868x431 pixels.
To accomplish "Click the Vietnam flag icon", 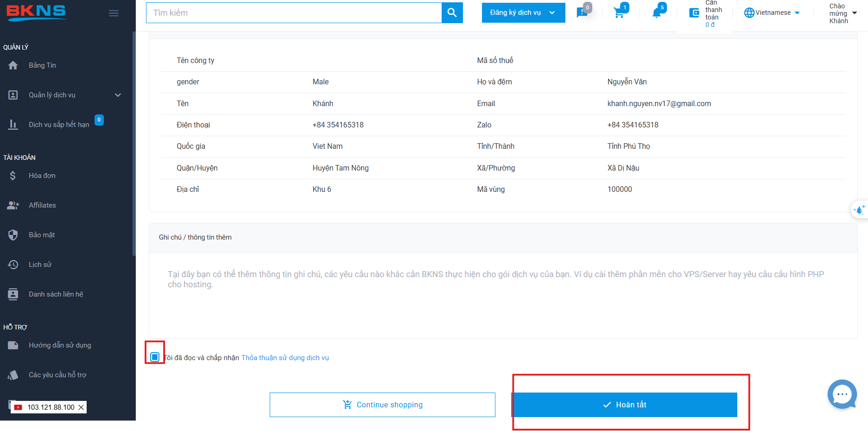I will 18,407.
